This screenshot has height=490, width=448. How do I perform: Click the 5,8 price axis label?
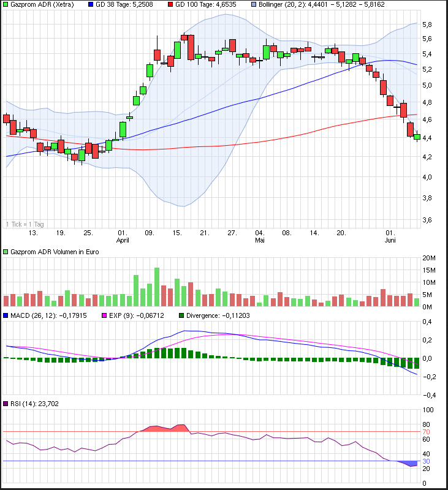[427, 24]
